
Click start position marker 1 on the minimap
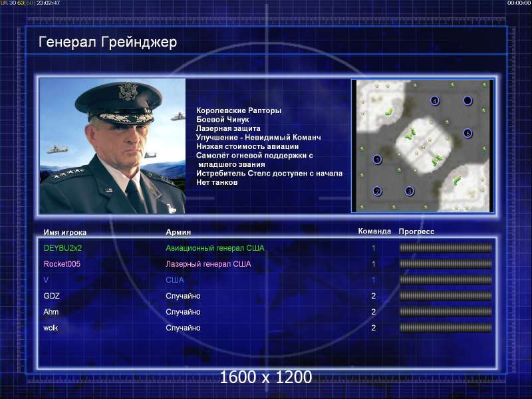pos(377,160)
